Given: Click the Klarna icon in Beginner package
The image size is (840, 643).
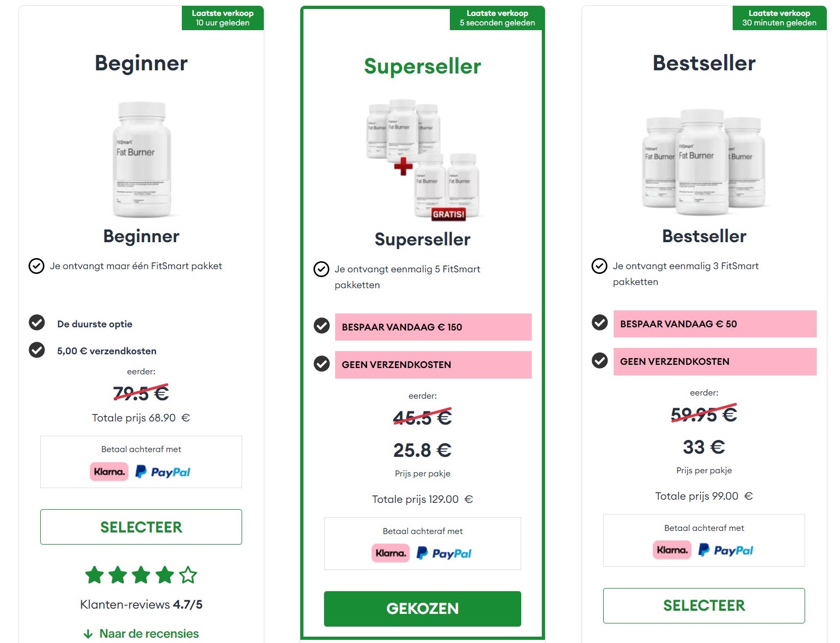Looking at the screenshot, I should pyautogui.click(x=109, y=472).
